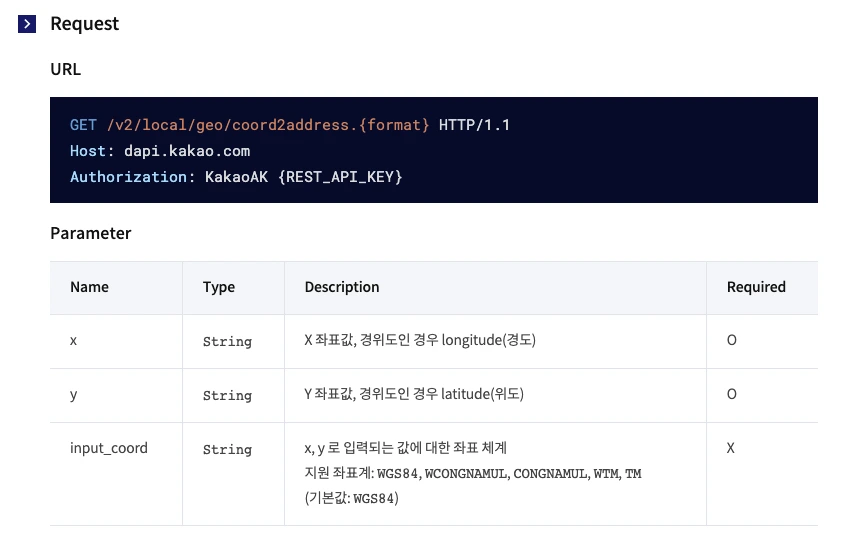
Task: Click the Request section heading
Action: point(84,24)
